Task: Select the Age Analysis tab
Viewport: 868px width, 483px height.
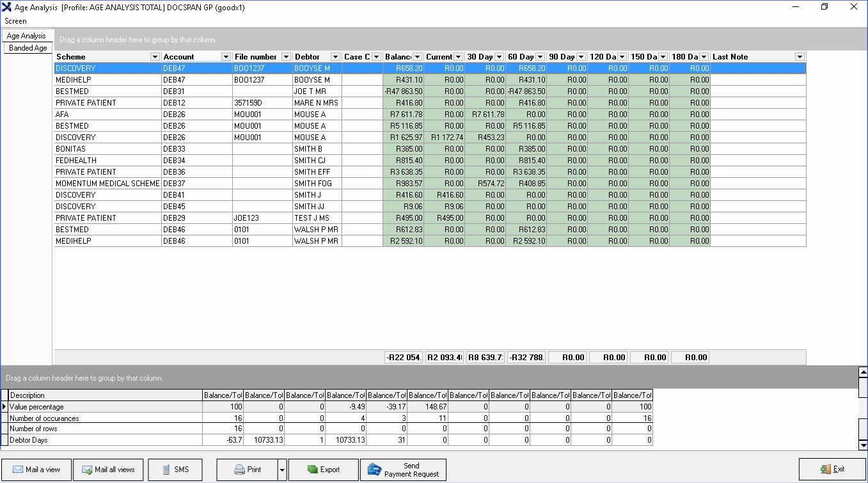Action: click(26, 36)
